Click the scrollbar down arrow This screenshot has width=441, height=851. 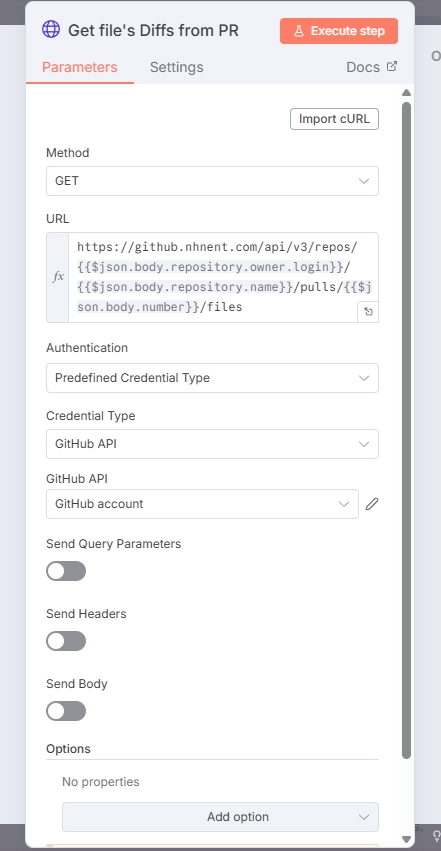tap(406, 839)
